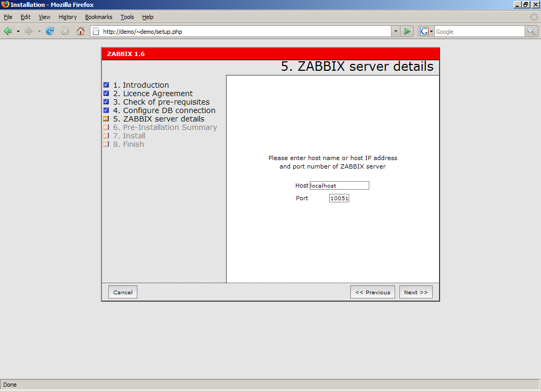Restore down the Firefox window
Image resolution: width=541 pixels, height=392 pixels.
525,4
